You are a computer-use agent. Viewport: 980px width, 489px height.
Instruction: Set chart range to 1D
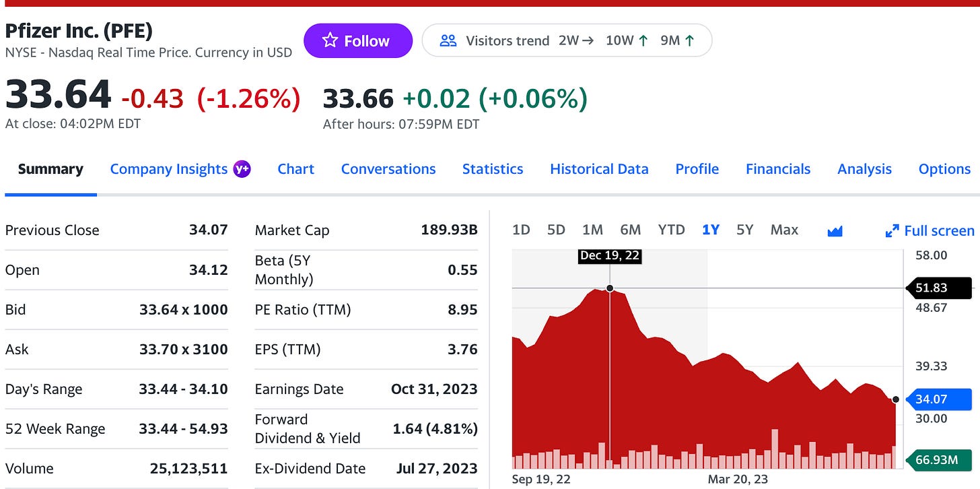pyautogui.click(x=521, y=230)
